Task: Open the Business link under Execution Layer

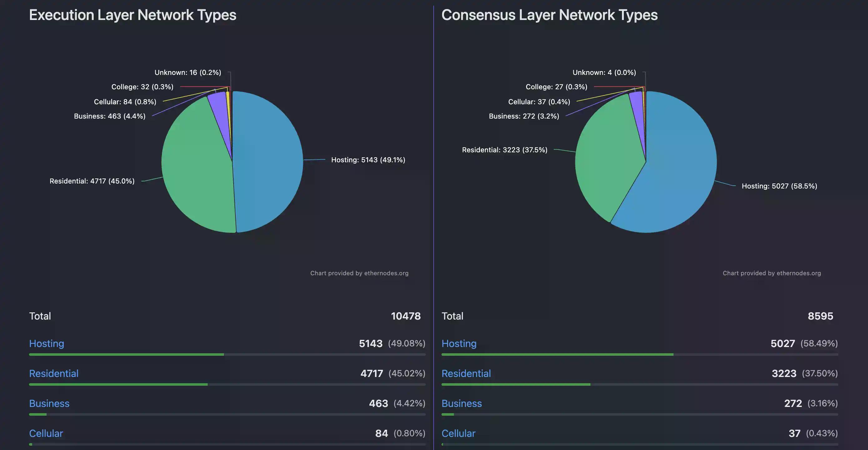Action: click(49, 403)
